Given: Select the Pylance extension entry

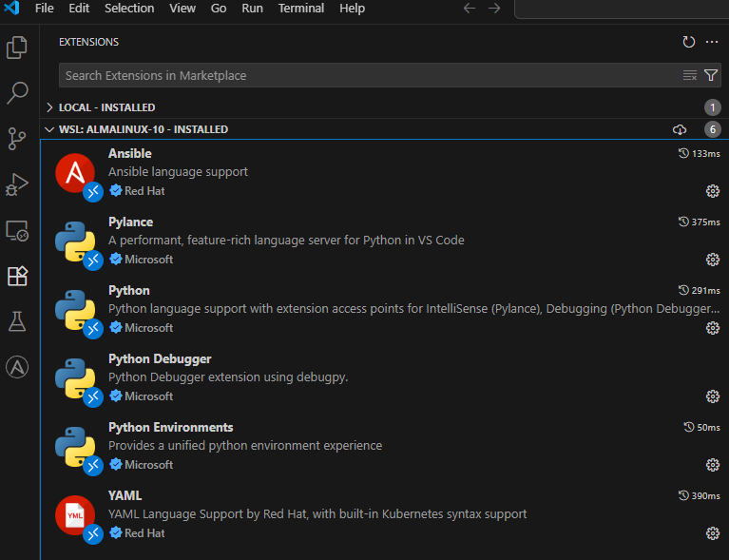Looking at the screenshot, I should click(385, 241).
